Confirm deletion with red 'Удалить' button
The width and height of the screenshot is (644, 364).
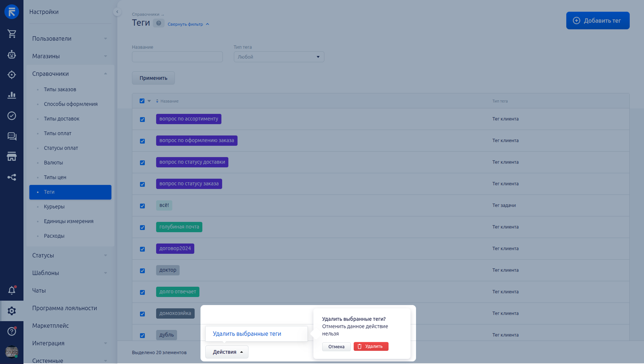tap(371, 346)
